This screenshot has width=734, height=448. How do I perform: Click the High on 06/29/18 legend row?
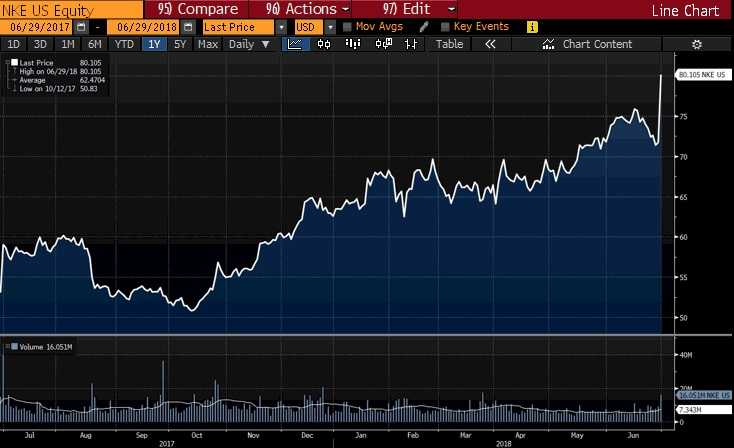[x=60, y=72]
